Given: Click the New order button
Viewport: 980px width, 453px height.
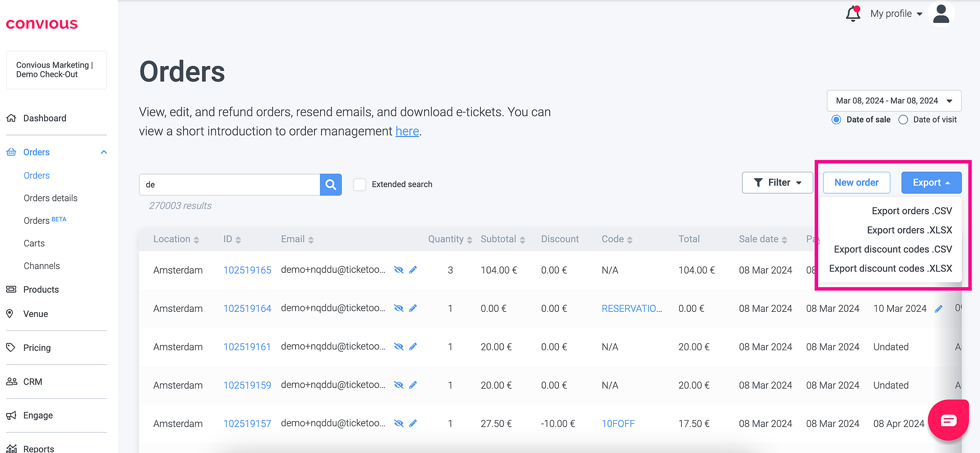Looking at the screenshot, I should pos(856,183).
